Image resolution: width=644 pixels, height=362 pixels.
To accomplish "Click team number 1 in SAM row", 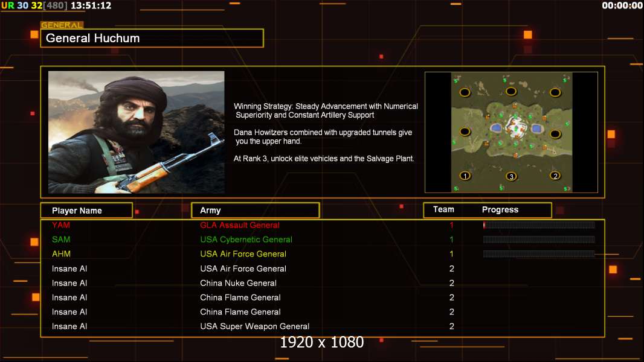I will [451, 240].
